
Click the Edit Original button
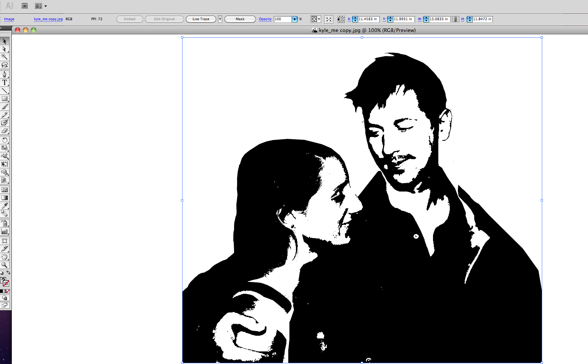click(x=165, y=19)
